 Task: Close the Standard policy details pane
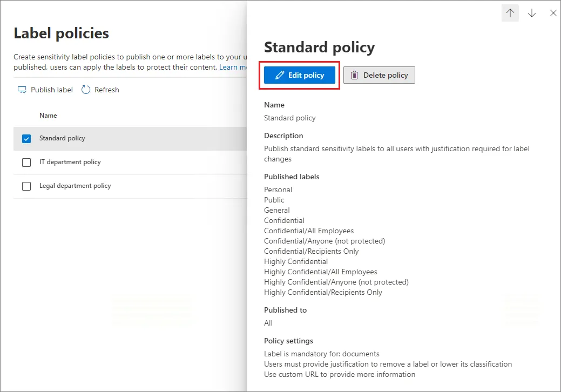(553, 13)
